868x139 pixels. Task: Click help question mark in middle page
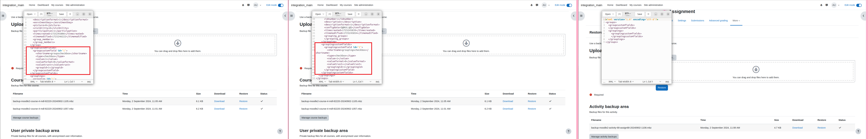click(x=568, y=131)
